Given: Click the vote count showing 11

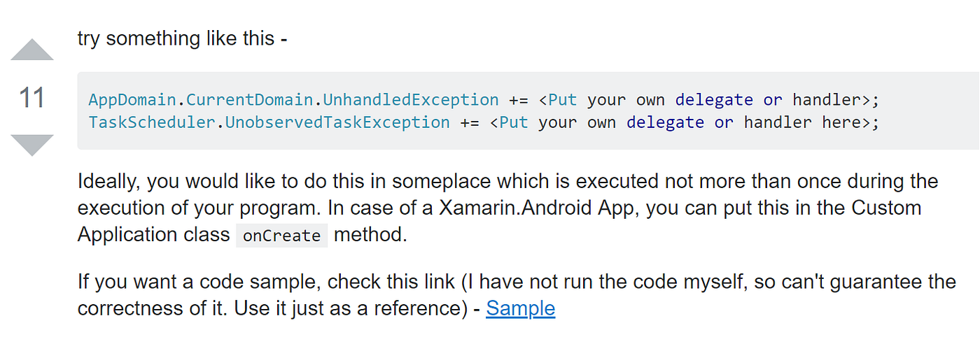Looking at the screenshot, I should pos(32,97).
